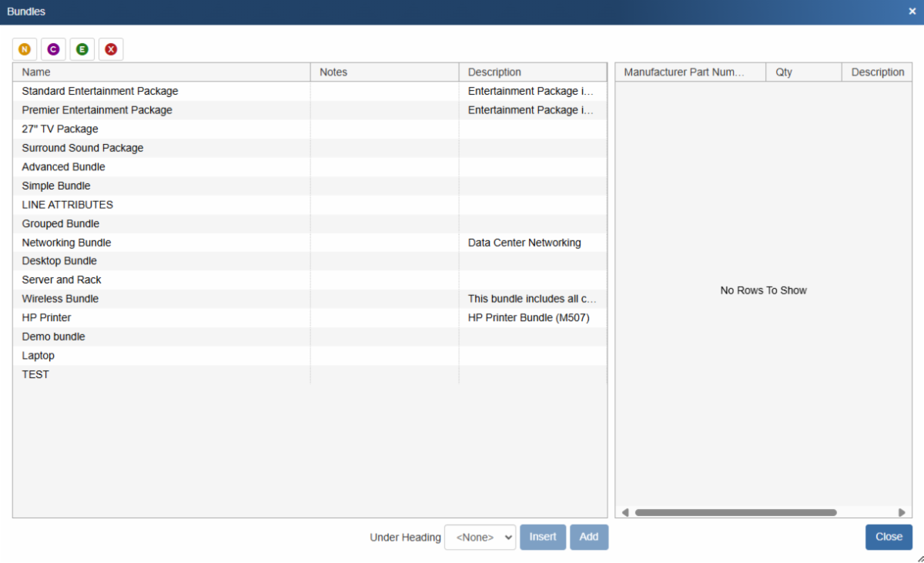Select the HP Printer bundle row
Image resolution: width=924 pixels, height=563 pixels.
point(46,317)
